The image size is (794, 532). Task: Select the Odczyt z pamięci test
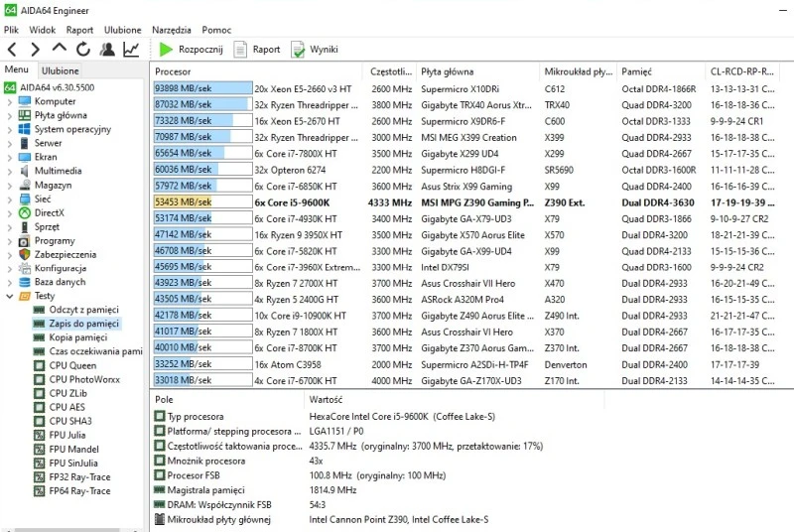click(x=84, y=310)
